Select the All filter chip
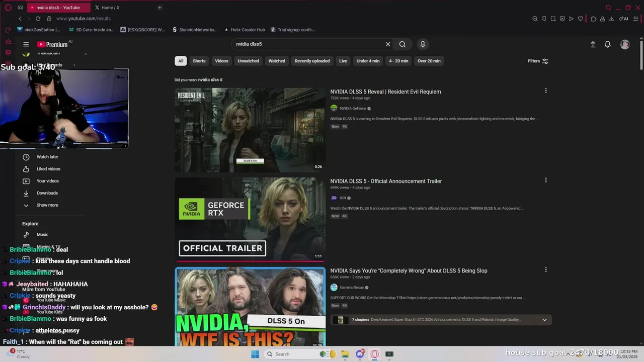The image size is (644, 362). click(181, 61)
